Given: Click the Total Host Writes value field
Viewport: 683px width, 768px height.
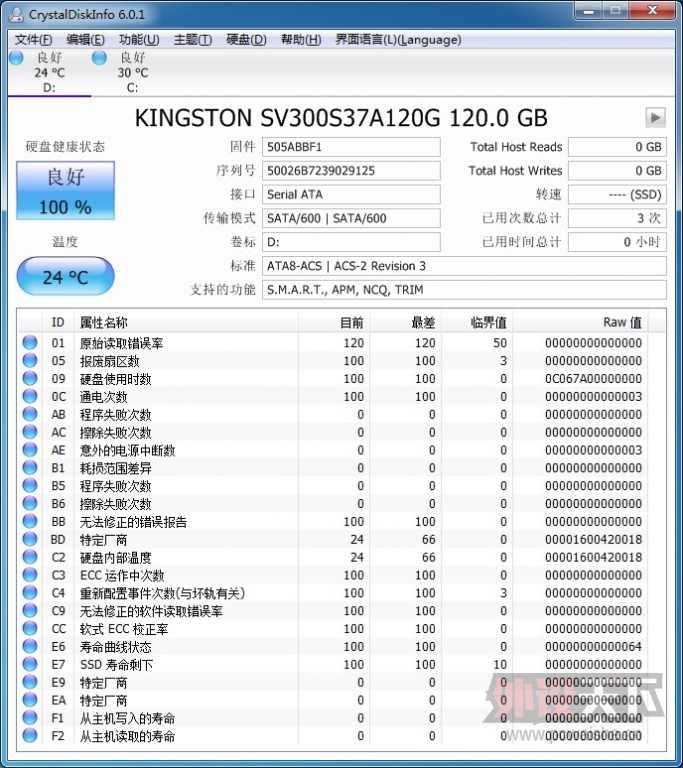Looking at the screenshot, I should pos(617,171).
